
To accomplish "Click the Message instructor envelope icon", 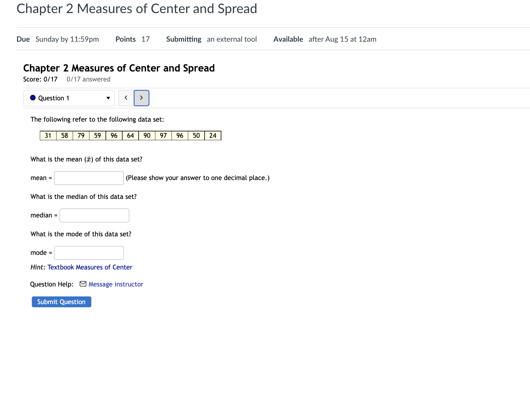I will click(82, 284).
